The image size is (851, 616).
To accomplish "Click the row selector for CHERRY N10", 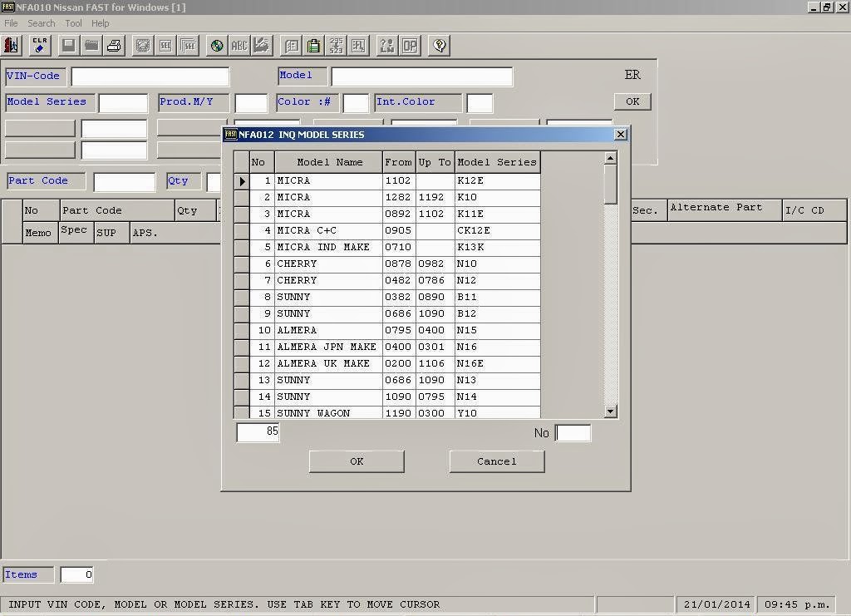I will [242, 264].
